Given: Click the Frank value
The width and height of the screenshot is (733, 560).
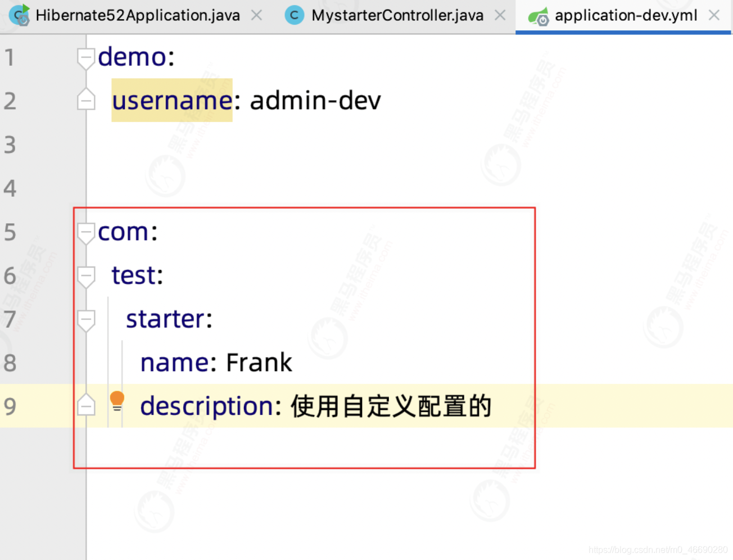Looking at the screenshot, I should [x=259, y=363].
